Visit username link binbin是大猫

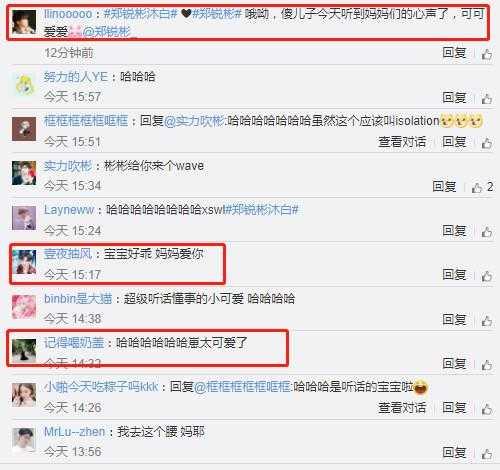[x=78, y=298]
